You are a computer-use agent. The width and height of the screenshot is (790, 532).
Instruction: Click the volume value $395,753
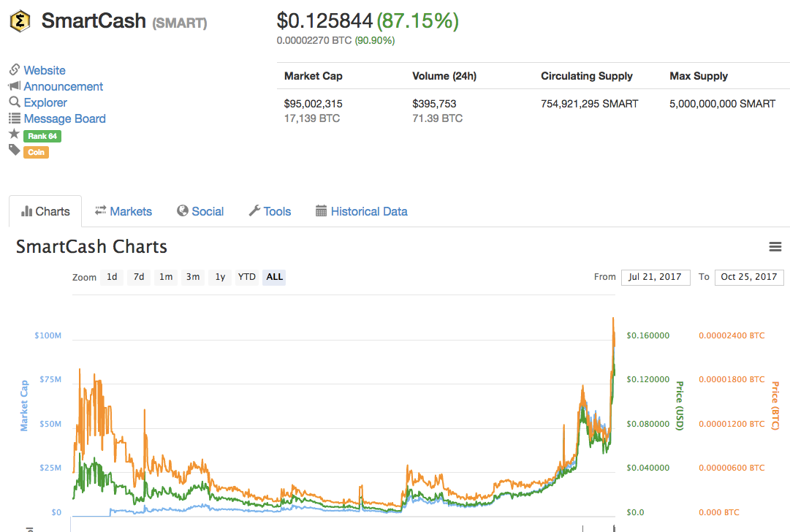click(434, 104)
